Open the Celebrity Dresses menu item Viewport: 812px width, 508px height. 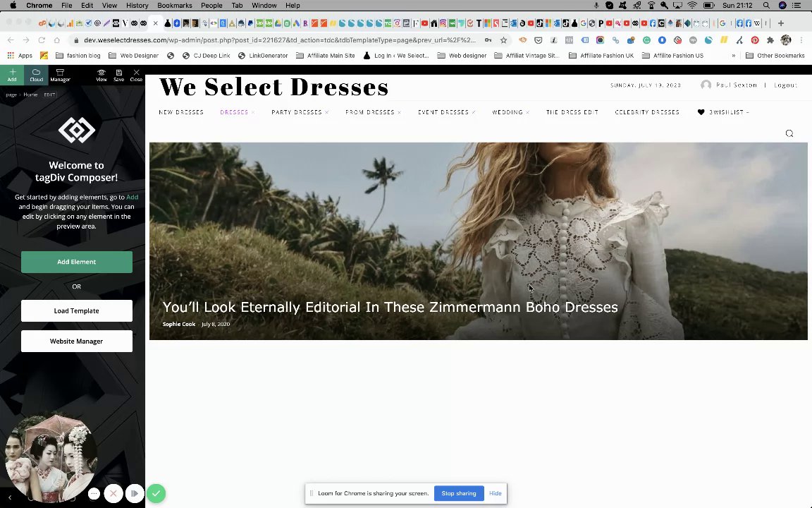[x=647, y=112]
